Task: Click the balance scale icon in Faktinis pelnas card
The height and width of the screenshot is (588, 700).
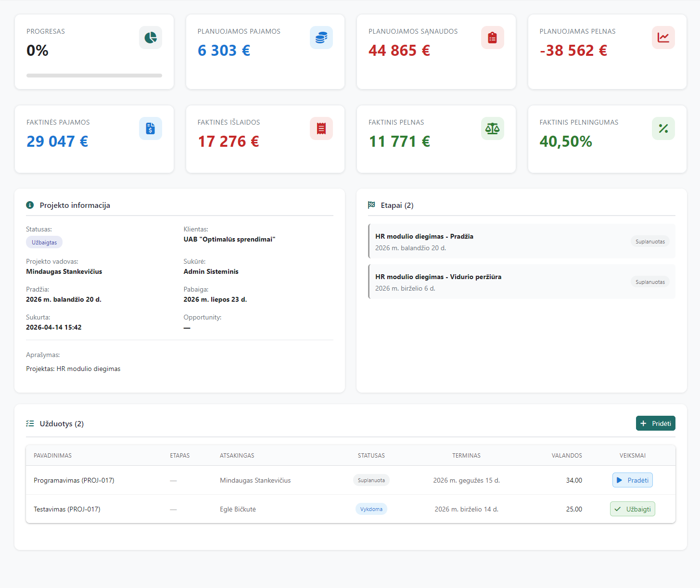Action: click(492, 128)
